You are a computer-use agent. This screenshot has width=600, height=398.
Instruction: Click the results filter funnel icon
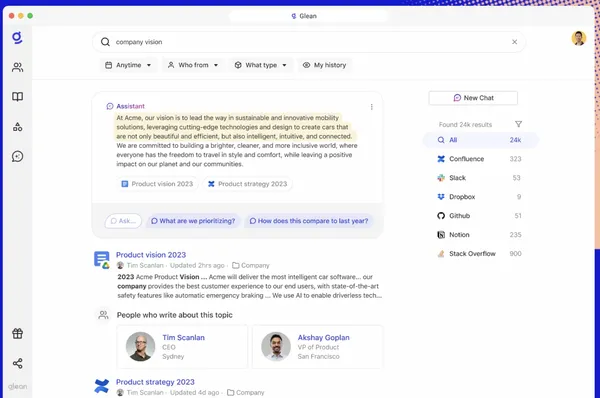pyautogui.click(x=518, y=124)
